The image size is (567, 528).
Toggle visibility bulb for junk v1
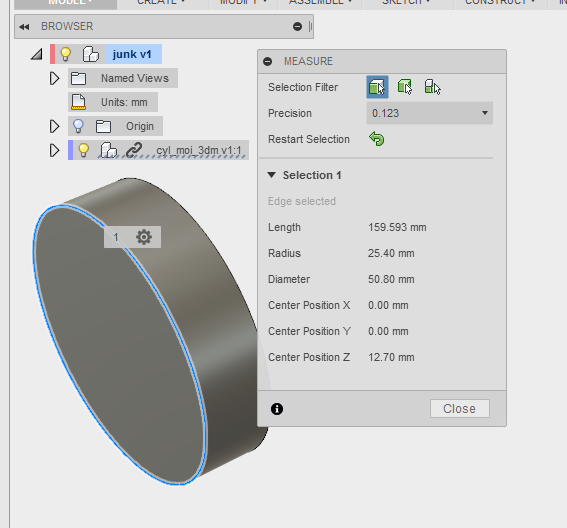65,54
